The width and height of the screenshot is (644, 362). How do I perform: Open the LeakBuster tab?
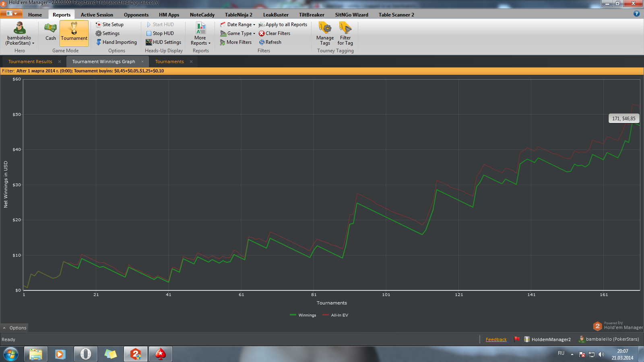click(276, 15)
